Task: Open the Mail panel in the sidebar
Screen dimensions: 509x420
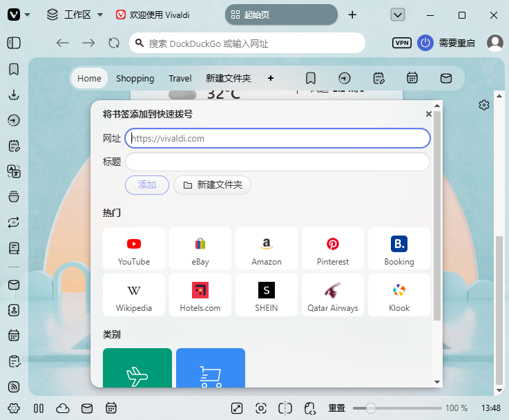Action: click(x=14, y=285)
